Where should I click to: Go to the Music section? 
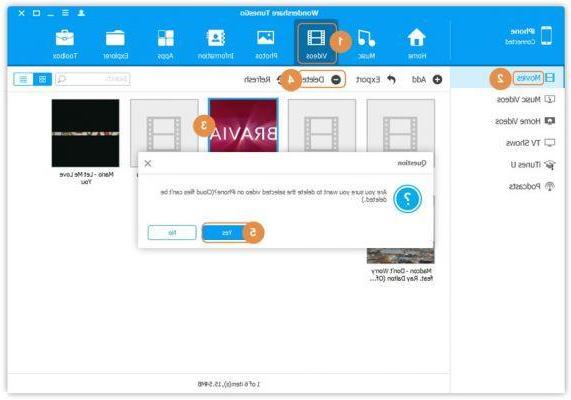point(366,44)
